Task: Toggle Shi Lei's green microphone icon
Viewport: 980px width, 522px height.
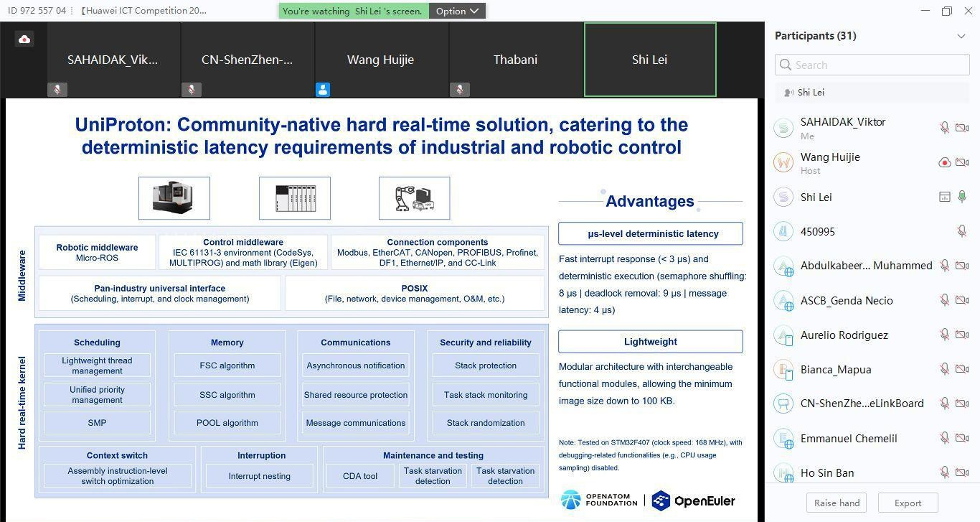Action: 962,197
